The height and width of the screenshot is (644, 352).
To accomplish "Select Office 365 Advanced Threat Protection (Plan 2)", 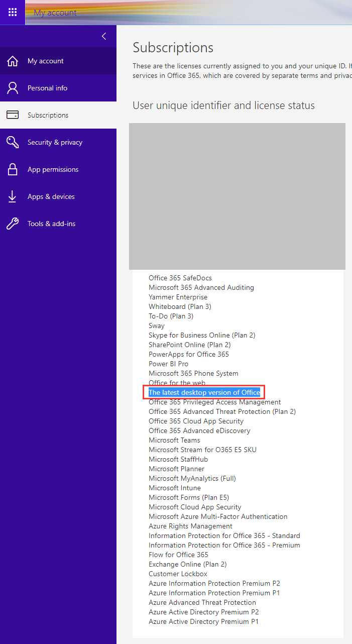I will click(x=222, y=411).
